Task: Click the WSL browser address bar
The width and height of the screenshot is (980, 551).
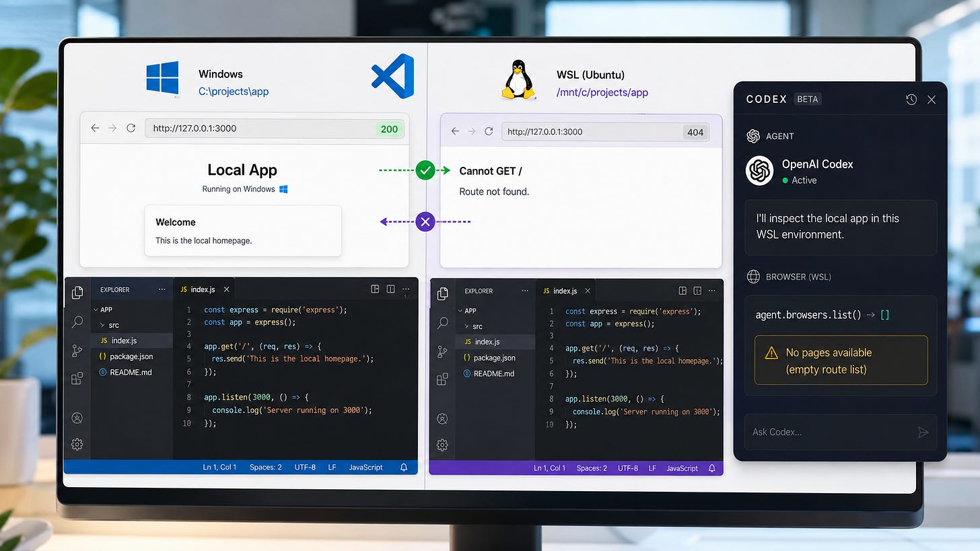Action: point(605,132)
